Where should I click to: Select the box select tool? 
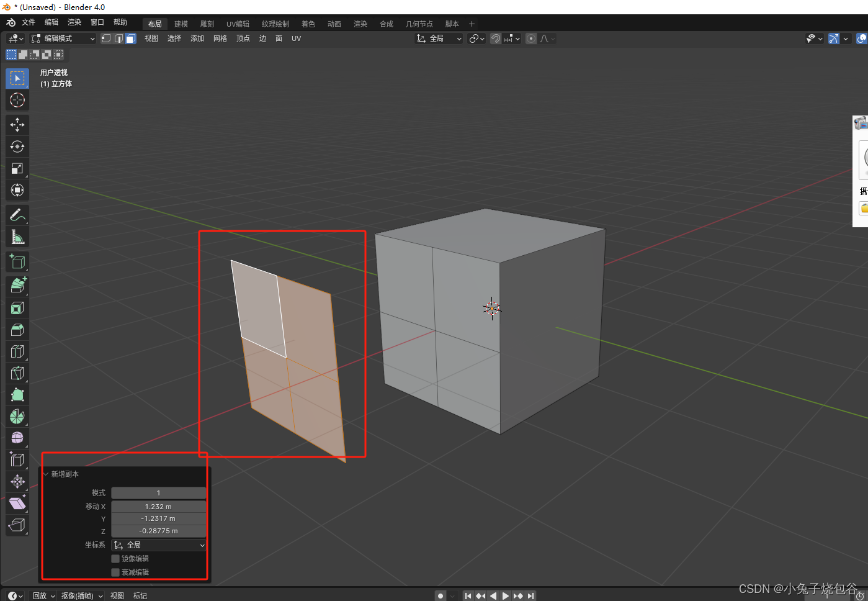pos(17,78)
